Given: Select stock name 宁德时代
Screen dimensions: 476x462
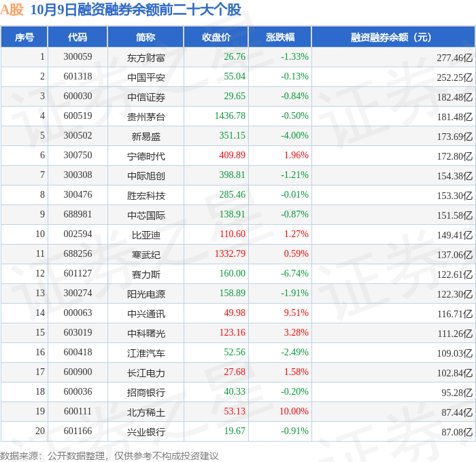Looking at the screenshot, I should click(x=146, y=156).
